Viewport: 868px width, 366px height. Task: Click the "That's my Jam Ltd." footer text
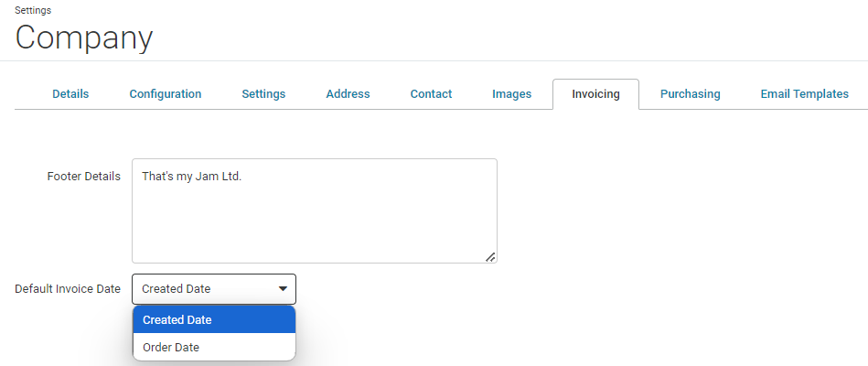pyautogui.click(x=191, y=177)
